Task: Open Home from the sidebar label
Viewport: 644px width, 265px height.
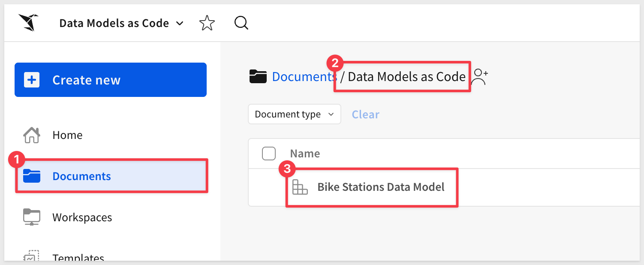Action: pyautogui.click(x=67, y=135)
